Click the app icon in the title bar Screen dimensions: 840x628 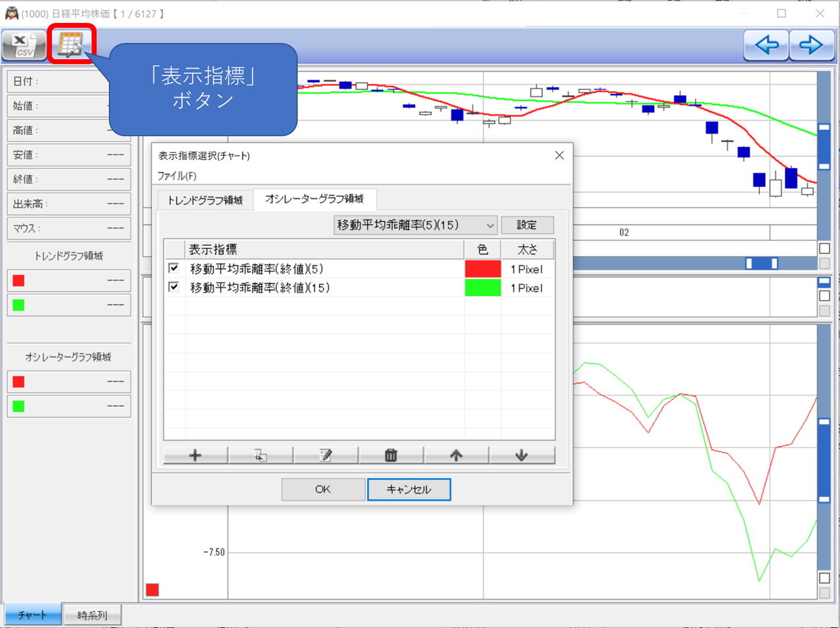click(x=12, y=13)
